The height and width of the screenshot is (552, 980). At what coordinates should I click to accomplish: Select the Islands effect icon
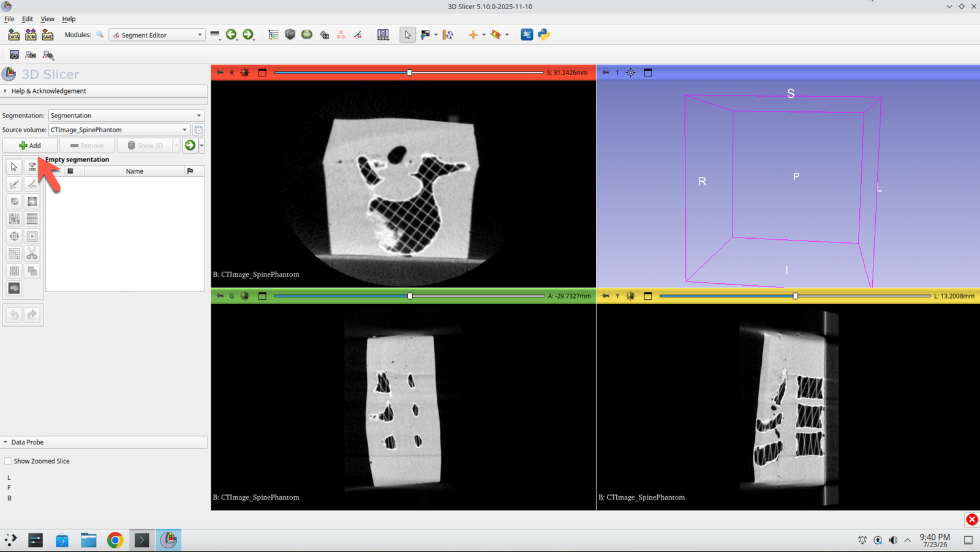(x=14, y=270)
